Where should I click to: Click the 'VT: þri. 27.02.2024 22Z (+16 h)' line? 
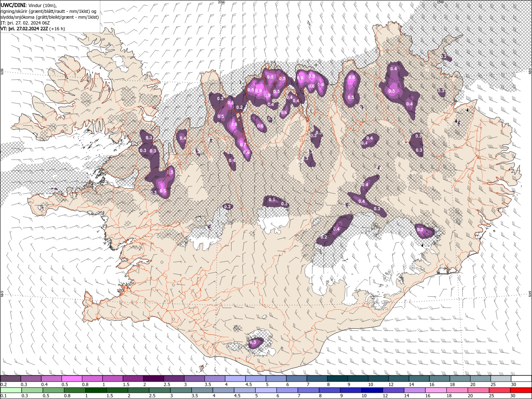(x=33, y=29)
